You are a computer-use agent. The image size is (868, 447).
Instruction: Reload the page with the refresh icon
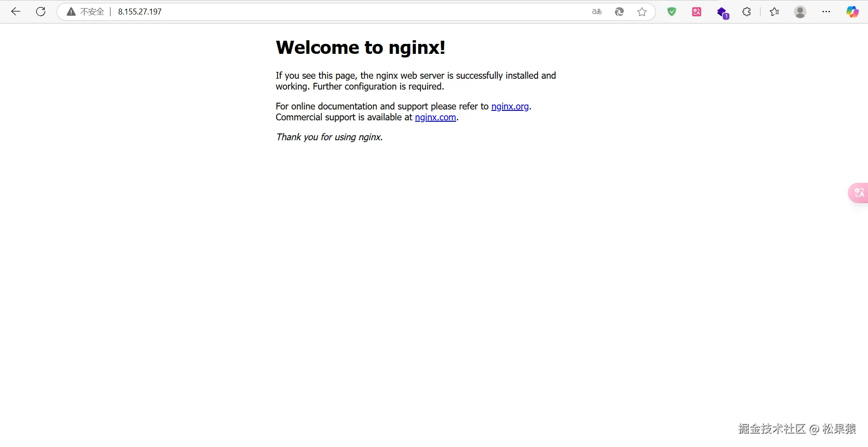[x=41, y=12]
